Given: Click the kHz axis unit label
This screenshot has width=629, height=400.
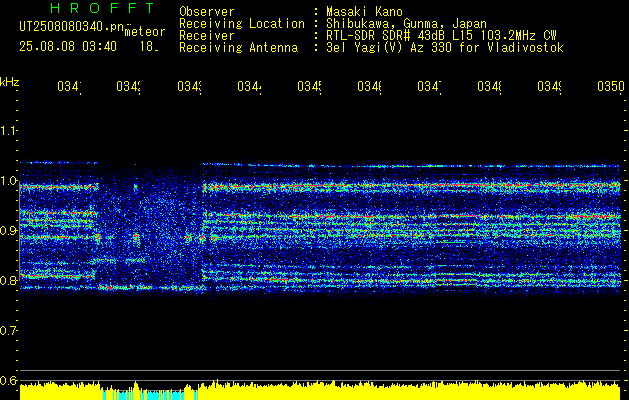Looking at the screenshot, I should 10,83.
